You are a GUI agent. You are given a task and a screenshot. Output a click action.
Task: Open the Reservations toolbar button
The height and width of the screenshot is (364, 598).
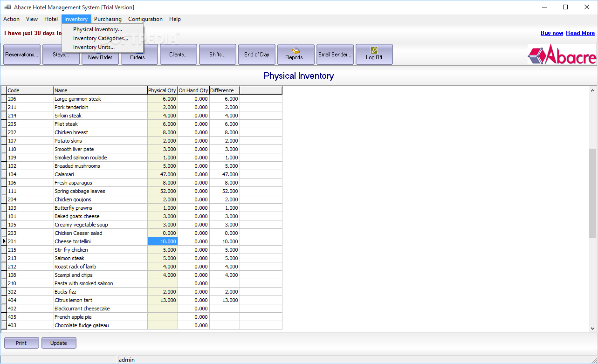(x=22, y=55)
